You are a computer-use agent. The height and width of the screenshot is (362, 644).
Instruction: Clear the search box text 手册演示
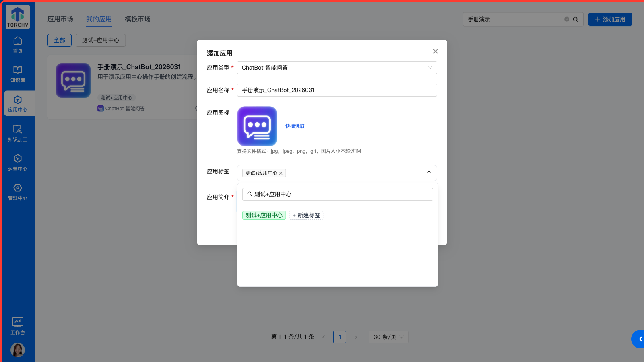pyautogui.click(x=567, y=19)
